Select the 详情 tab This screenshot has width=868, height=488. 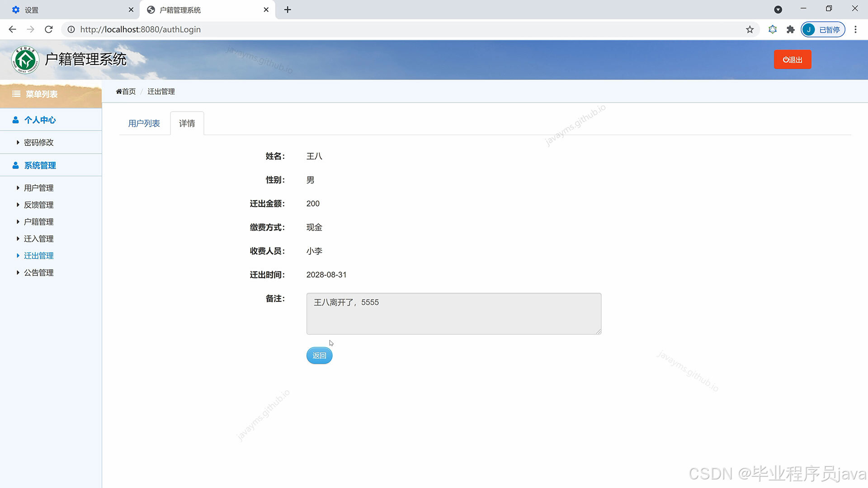pyautogui.click(x=187, y=123)
